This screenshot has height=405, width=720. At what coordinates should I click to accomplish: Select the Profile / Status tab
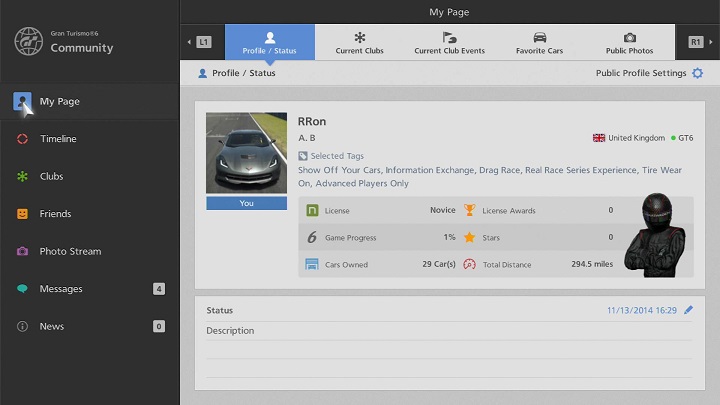[x=270, y=42]
